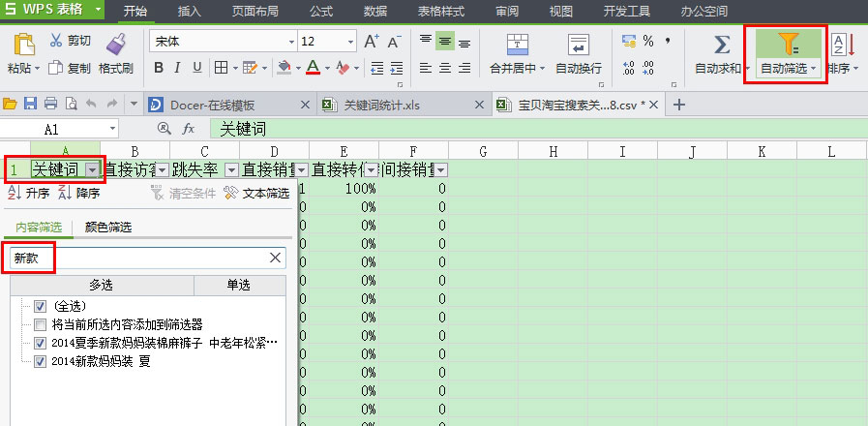Add a new document tab with plus
Viewport: 868px width, 426px height.
(x=678, y=105)
